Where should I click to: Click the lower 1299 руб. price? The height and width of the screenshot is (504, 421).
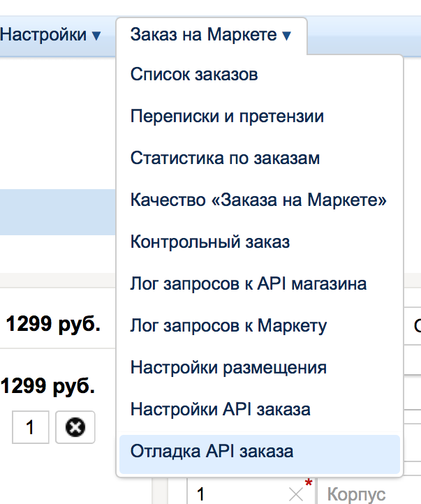(x=48, y=387)
